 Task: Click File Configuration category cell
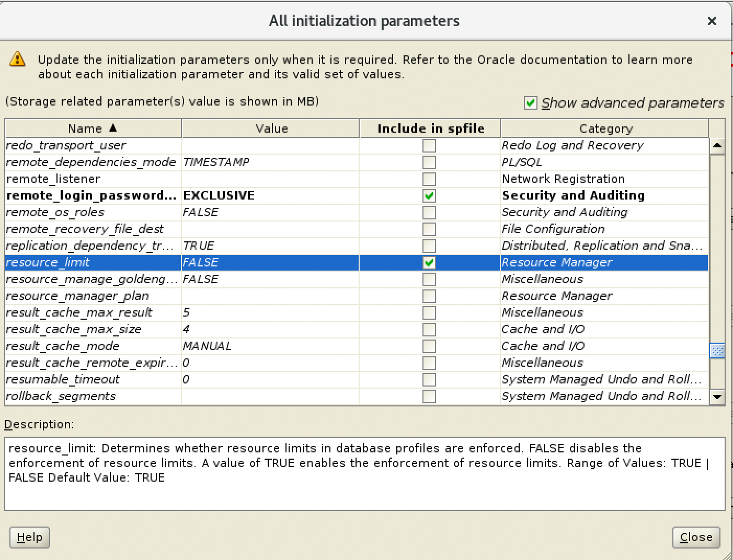click(604, 229)
